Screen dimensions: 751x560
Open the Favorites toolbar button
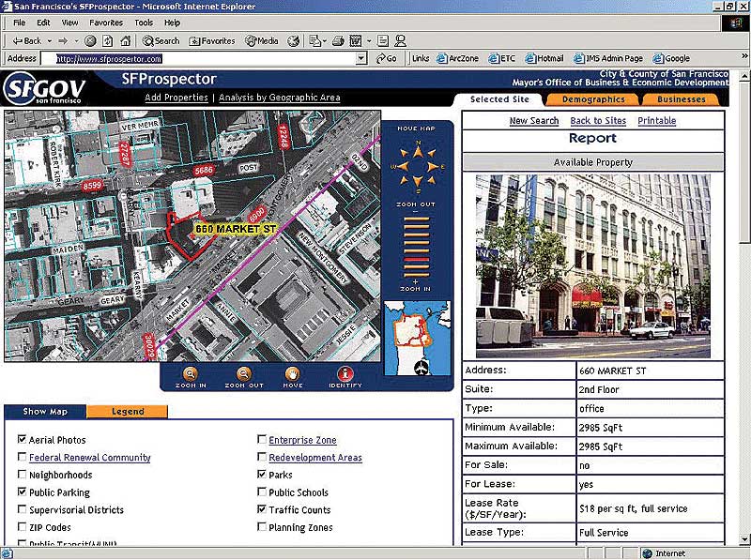pos(212,41)
